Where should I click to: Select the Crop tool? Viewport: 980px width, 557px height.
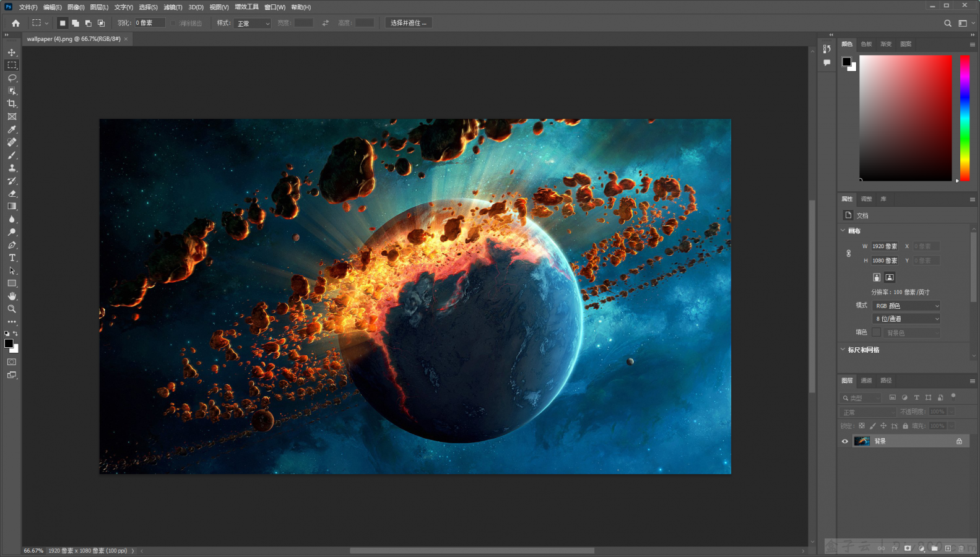coord(12,103)
